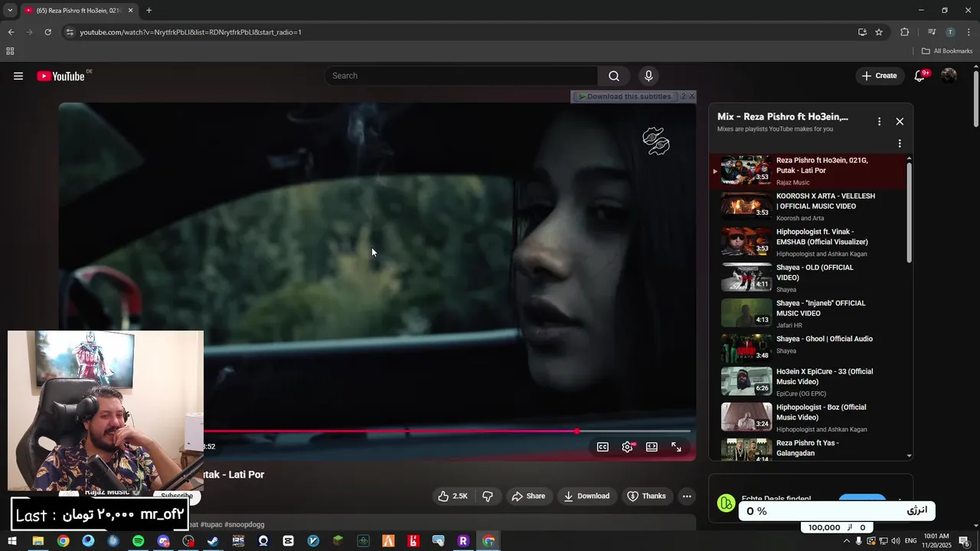
Task: Click the video player watermark channel logo
Action: click(x=656, y=142)
